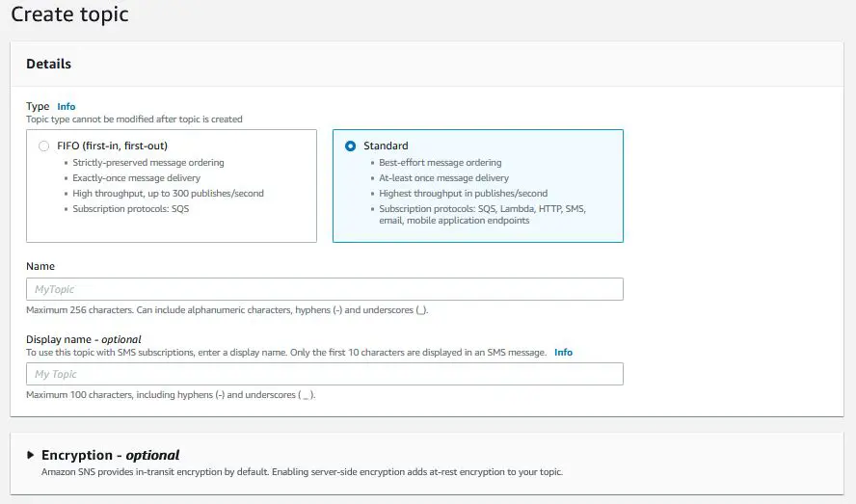Click the FIFO (first-in, first-out) label text
The width and height of the screenshot is (856, 504).
111,146
